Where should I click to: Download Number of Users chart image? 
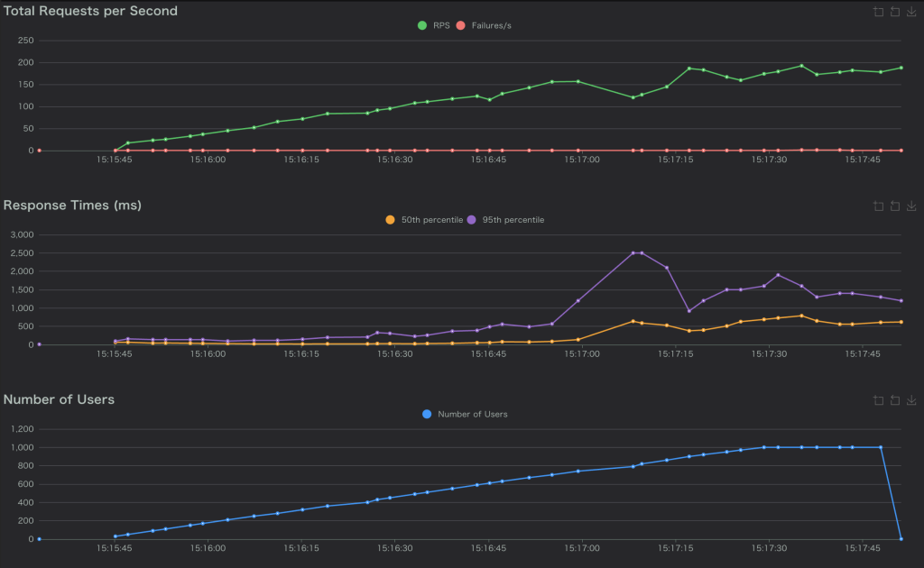[x=910, y=400]
